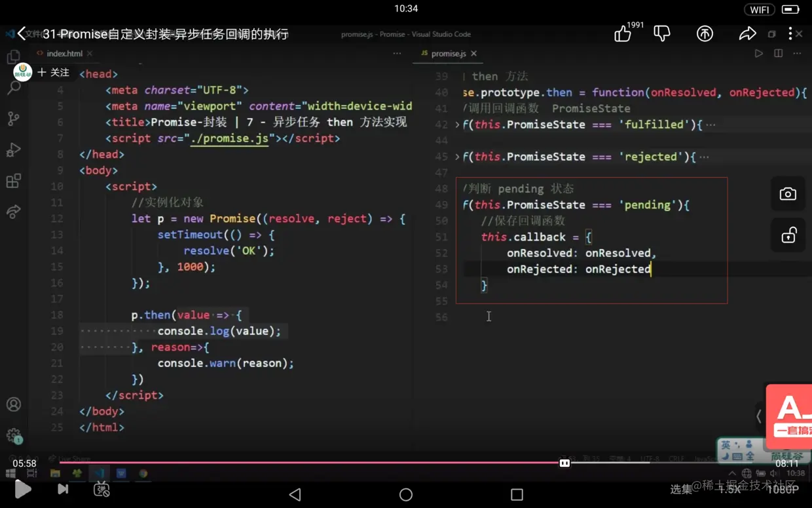Open the uploader's avatar profile
Viewport: 812px width, 508px height.
(23, 71)
